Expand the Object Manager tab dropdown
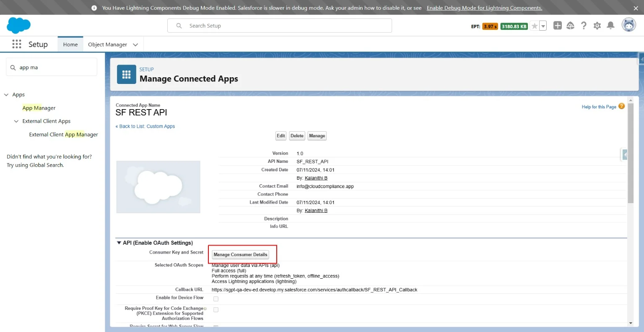Image resolution: width=644 pixels, height=332 pixels. click(135, 44)
